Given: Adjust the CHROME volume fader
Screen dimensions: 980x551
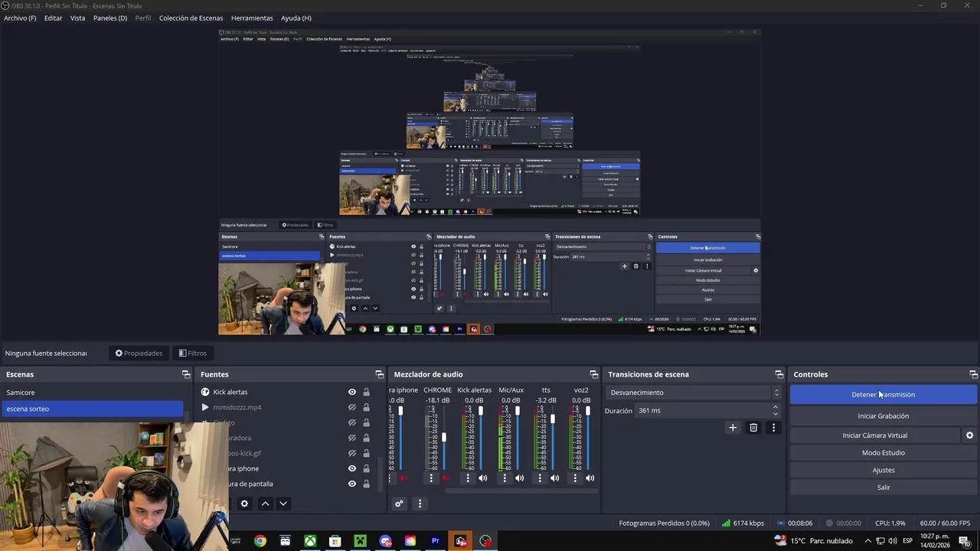Looking at the screenshot, I should pyautogui.click(x=443, y=437).
